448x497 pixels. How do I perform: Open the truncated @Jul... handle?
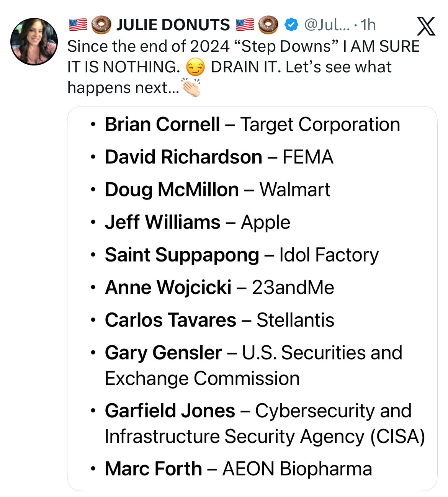[327, 25]
